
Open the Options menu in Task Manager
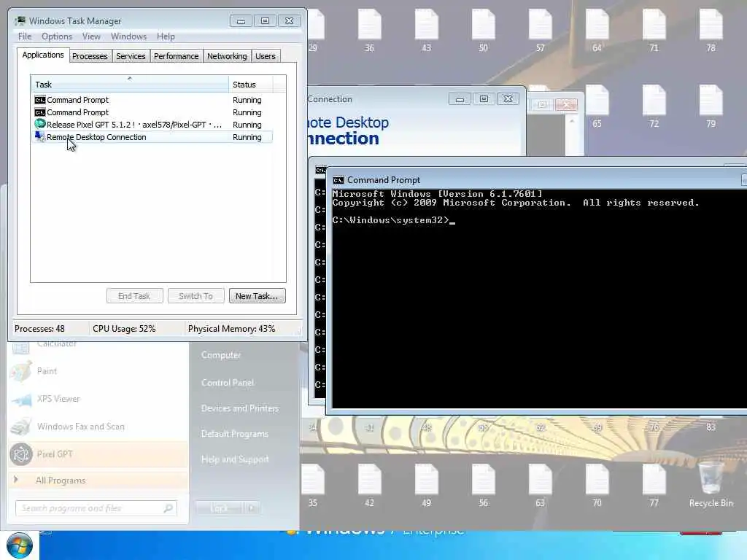(x=57, y=36)
